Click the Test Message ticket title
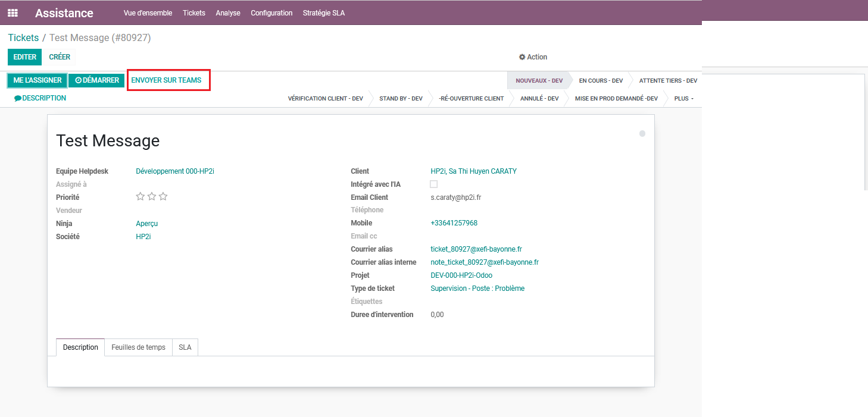868x417 pixels. [x=108, y=141]
